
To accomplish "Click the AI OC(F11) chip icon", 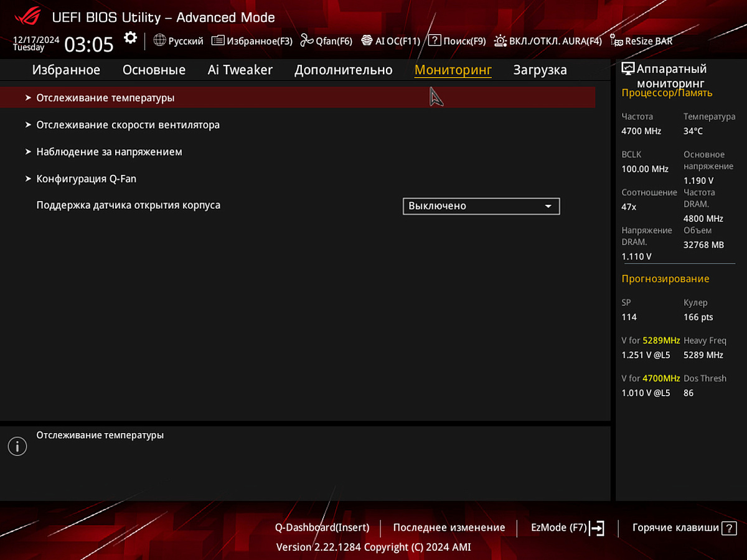I will [367, 41].
